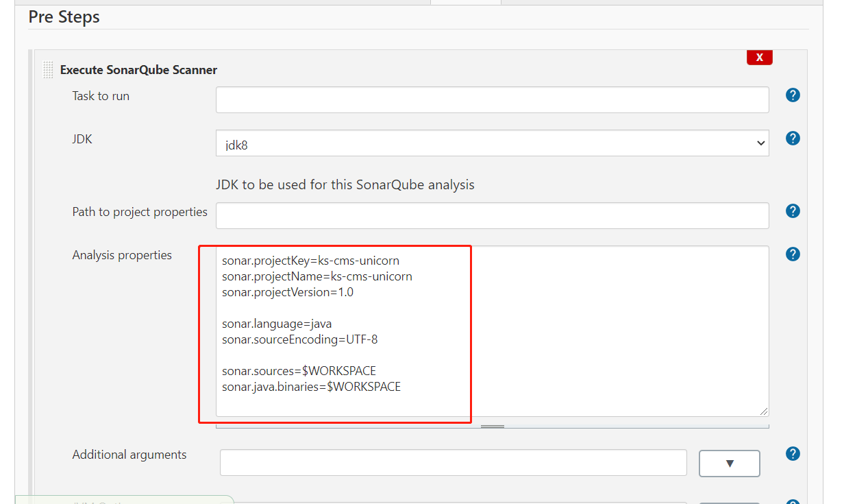The image size is (868, 504).
Task: Click the textarea corner resize grip
Action: [762, 410]
